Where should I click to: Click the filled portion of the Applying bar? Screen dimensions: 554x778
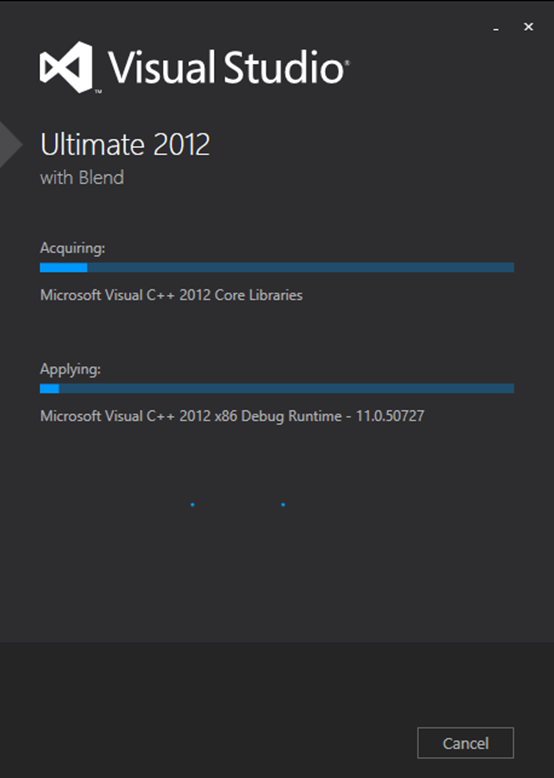point(50,389)
